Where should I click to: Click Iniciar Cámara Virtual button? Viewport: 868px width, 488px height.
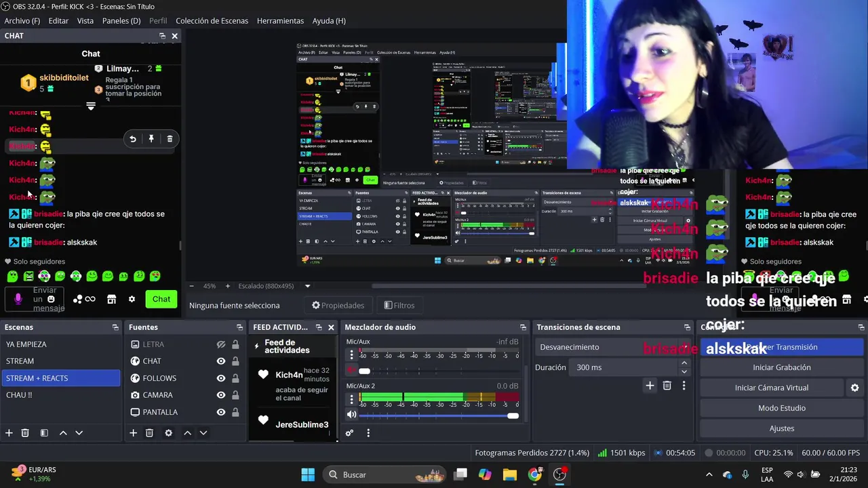coord(772,388)
